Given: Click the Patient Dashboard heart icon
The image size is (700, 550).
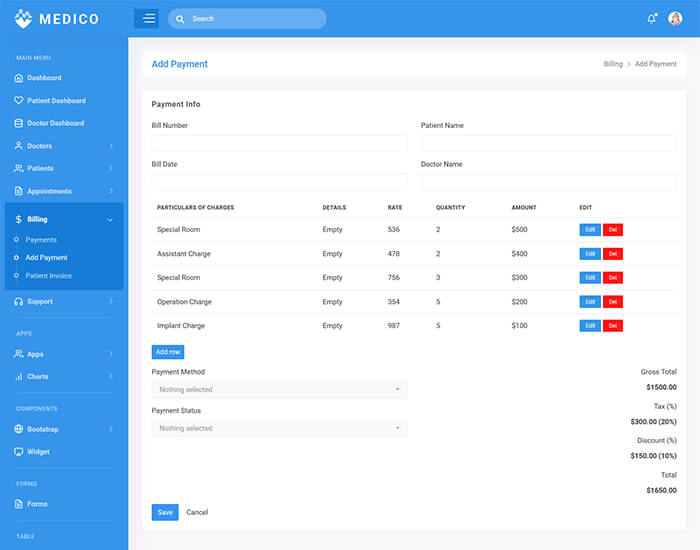Looking at the screenshot, I should [x=18, y=101].
